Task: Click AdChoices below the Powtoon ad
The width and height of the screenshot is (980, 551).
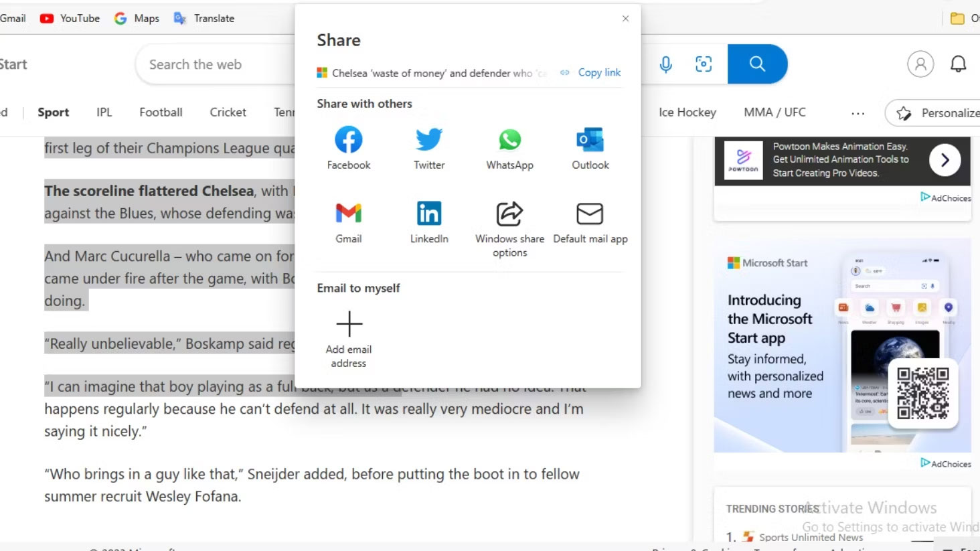Action: [945, 198]
